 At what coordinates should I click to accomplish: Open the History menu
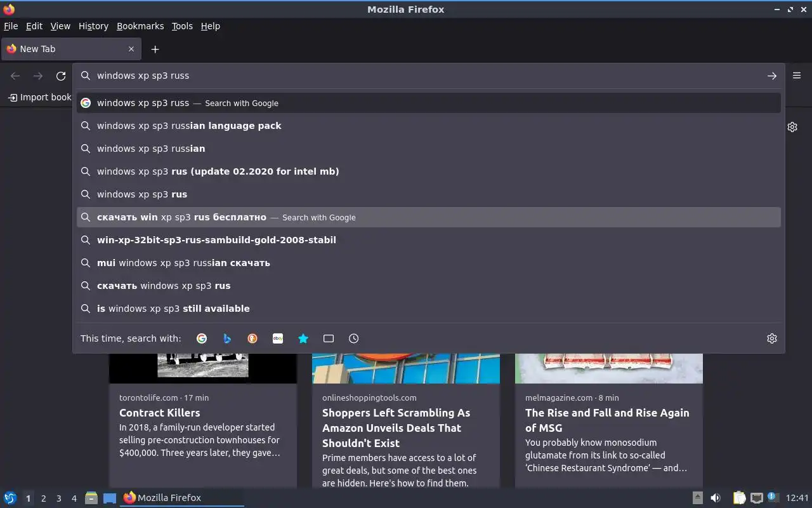click(93, 26)
